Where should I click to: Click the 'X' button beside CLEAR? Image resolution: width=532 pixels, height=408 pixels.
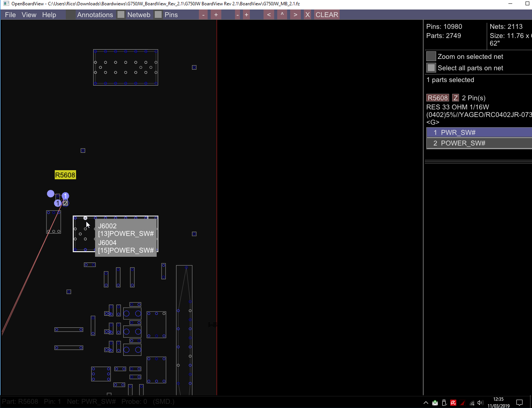(x=307, y=15)
